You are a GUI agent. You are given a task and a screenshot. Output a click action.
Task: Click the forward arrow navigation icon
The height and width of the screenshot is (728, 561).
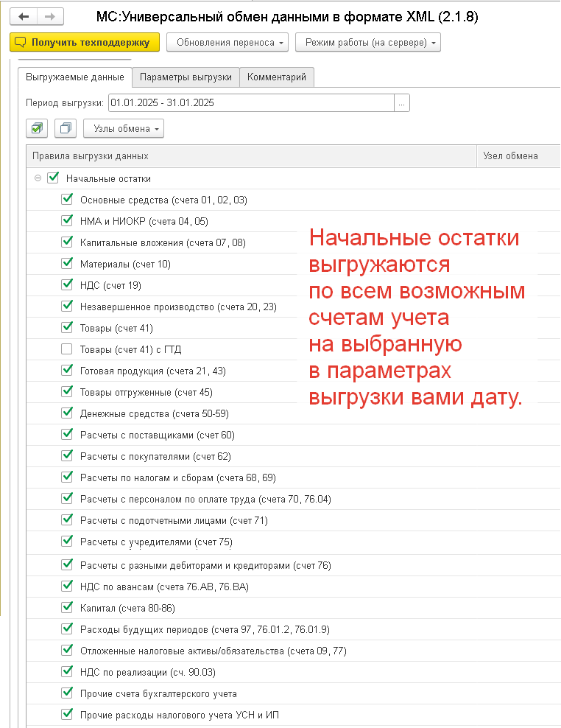[x=50, y=17]
